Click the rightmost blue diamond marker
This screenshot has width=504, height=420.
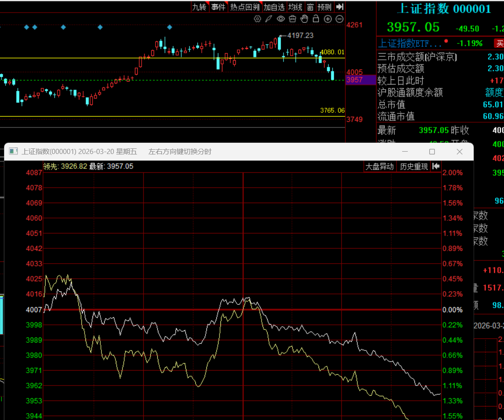(170, 27)
